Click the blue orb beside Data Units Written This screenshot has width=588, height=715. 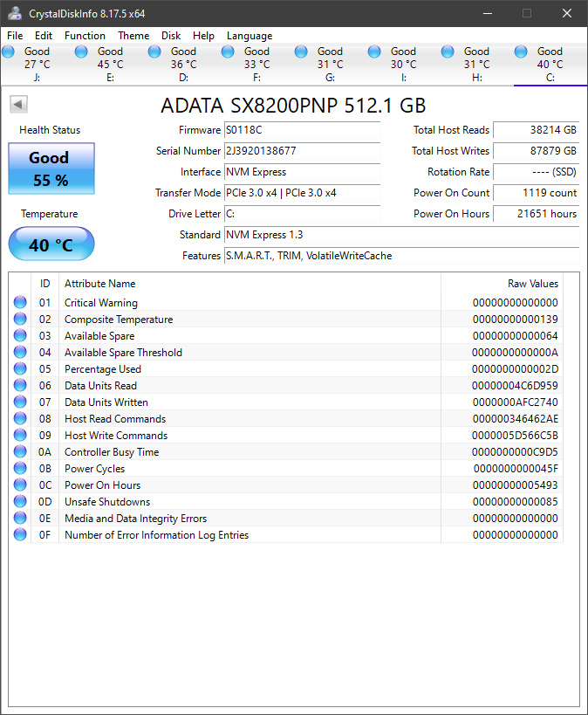(20, 402)
